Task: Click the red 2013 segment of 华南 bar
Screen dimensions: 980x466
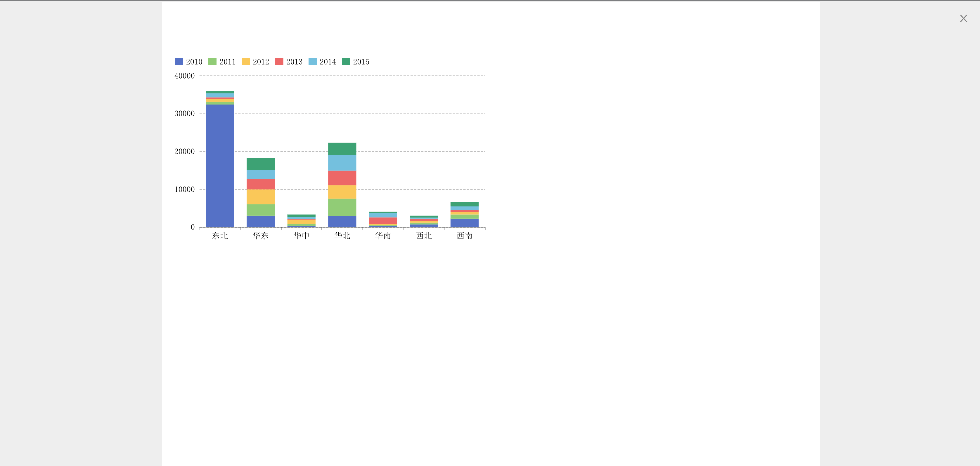Action: click(x=383, y=220)
